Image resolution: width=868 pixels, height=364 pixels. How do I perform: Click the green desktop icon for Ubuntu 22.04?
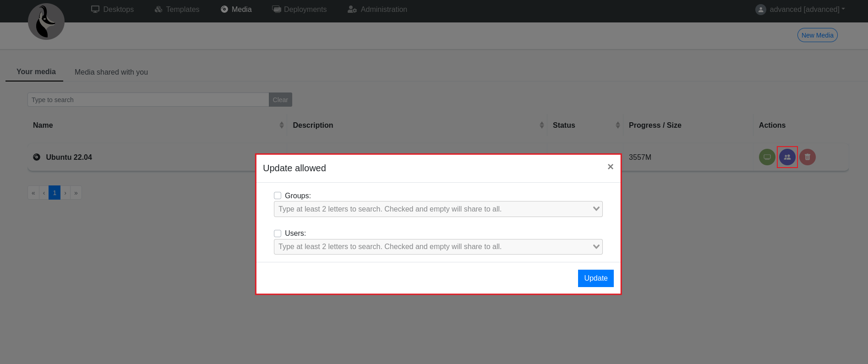click(x=767, y=157)
